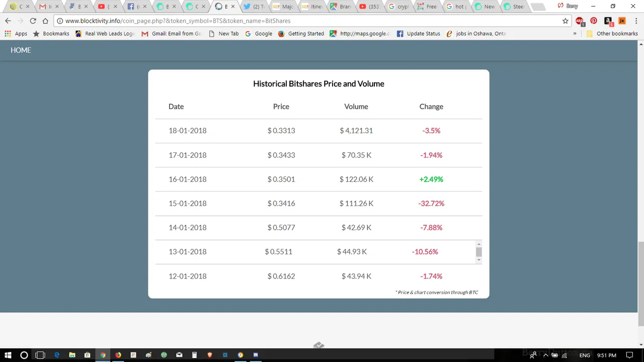Switch to the 'crypt' Google search tab
This screenshot has width=644, height=362.
tap(399, 7)
